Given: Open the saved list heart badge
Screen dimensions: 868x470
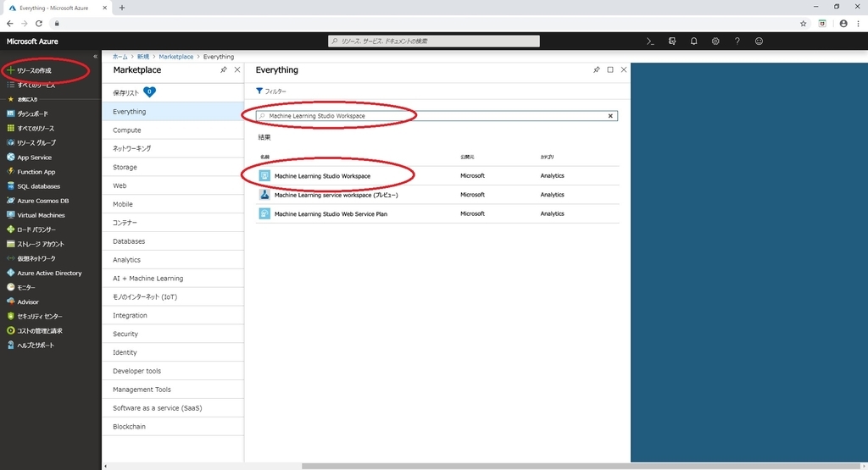Looking at the screenshot, I should pos(149,92).
